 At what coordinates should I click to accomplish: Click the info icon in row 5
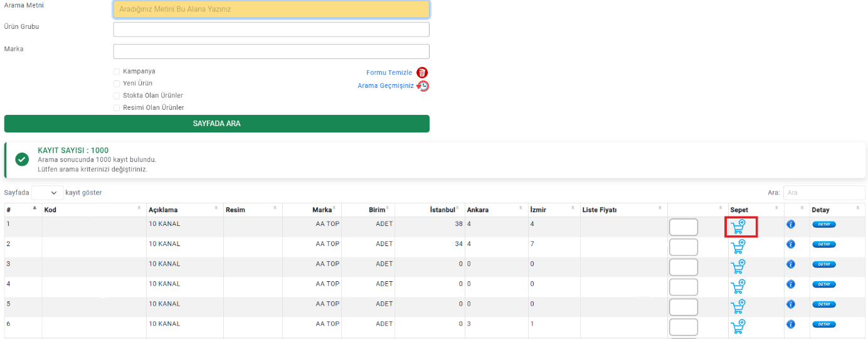790,304
